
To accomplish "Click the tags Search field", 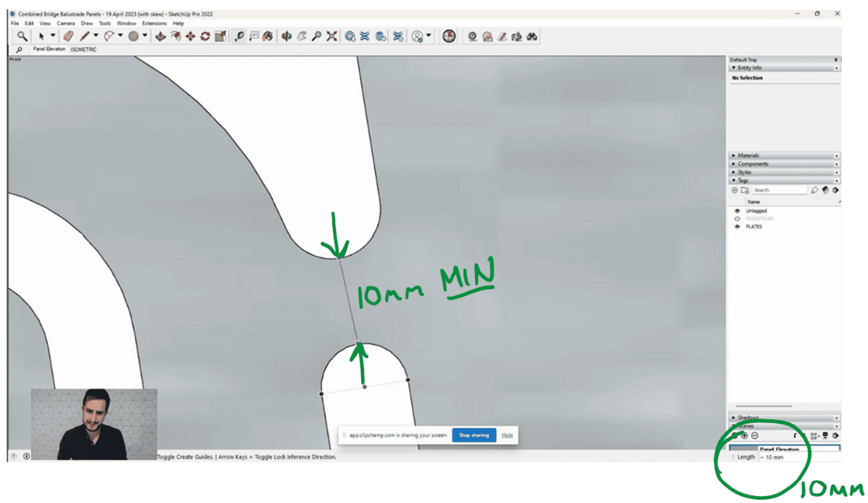I will 779,190.
